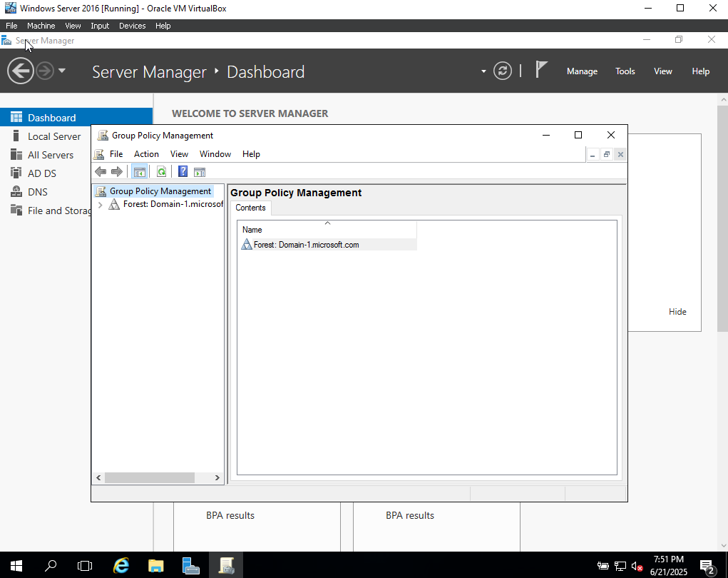Image resolution: width=728 pixels, height=578 pixels.
Task: Open File menu in Group Policy Management
Action: click(116, 154)
